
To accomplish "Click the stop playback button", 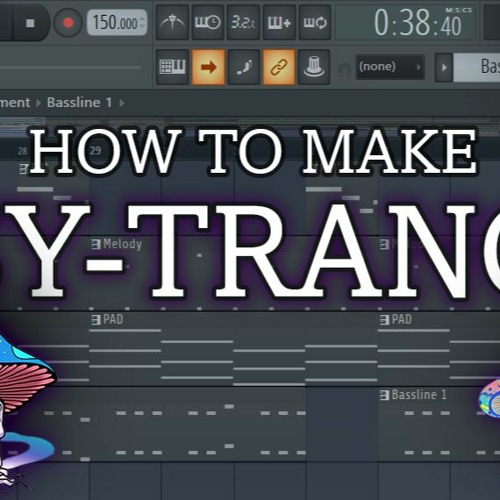I will pos(30,23).
